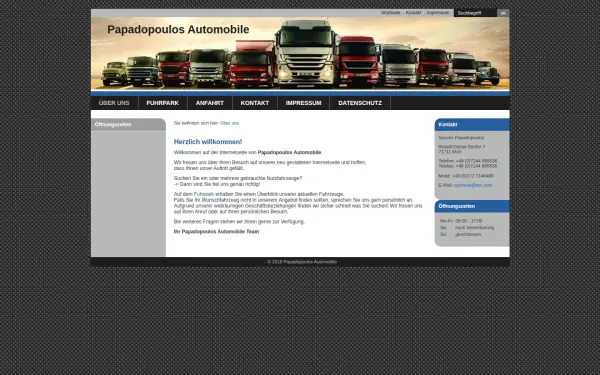Viewport: 600px width, 375px height.
Task: Go to the Fuhrpark page
Action: coord(163,103)
